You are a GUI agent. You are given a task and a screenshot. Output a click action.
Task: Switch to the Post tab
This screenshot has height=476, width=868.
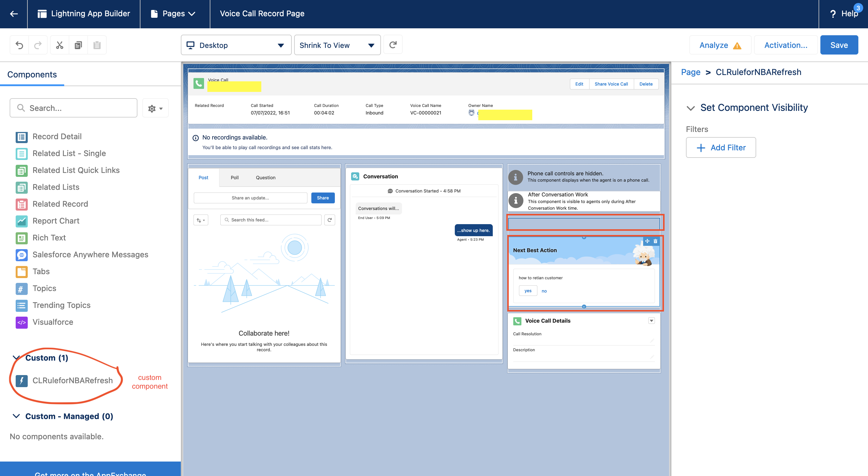coord(203,177)
